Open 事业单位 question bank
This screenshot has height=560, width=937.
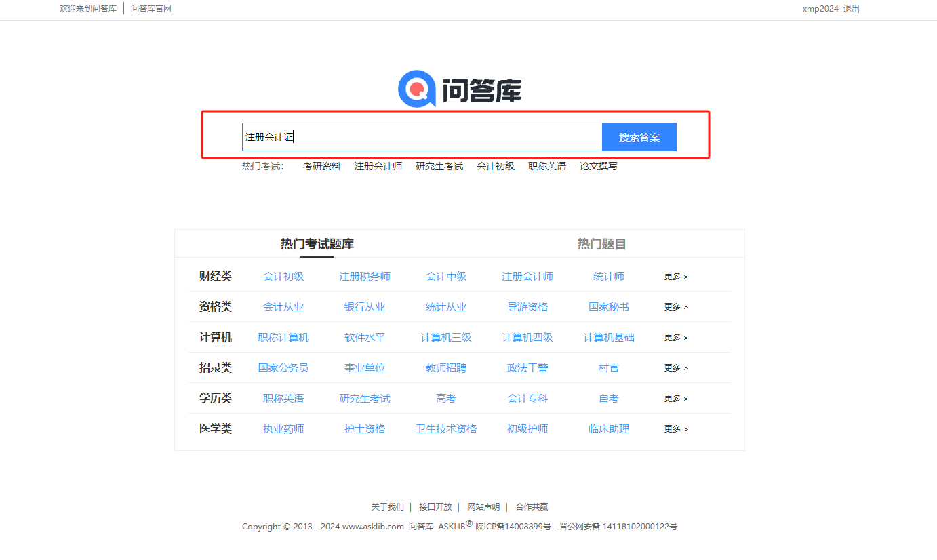[x=365, y=368]
